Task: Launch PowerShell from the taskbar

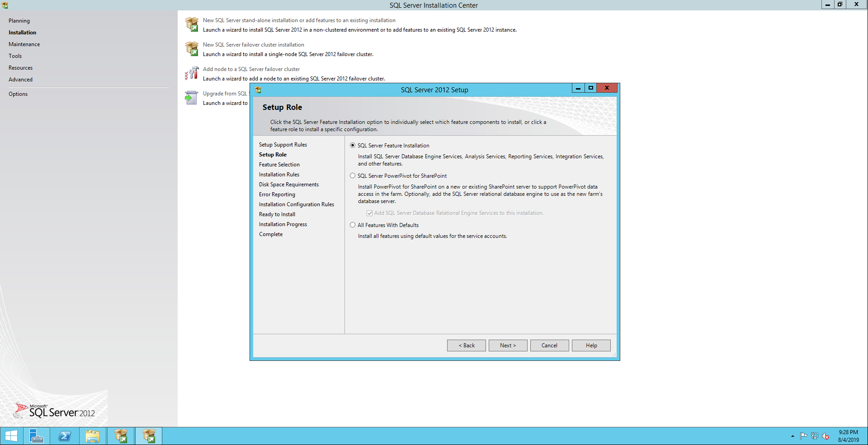Action: [x=65, y=436]
